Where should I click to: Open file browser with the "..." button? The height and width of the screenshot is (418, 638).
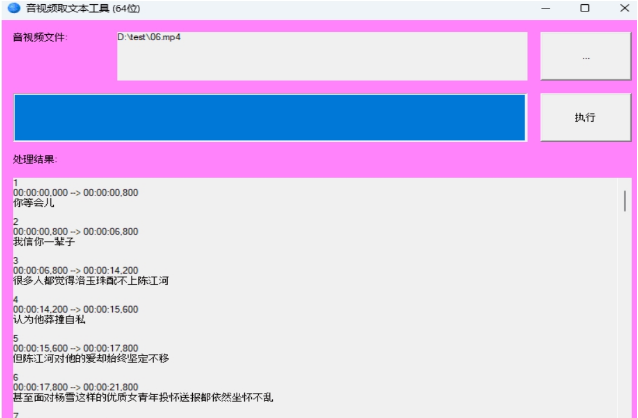[586, 56]
